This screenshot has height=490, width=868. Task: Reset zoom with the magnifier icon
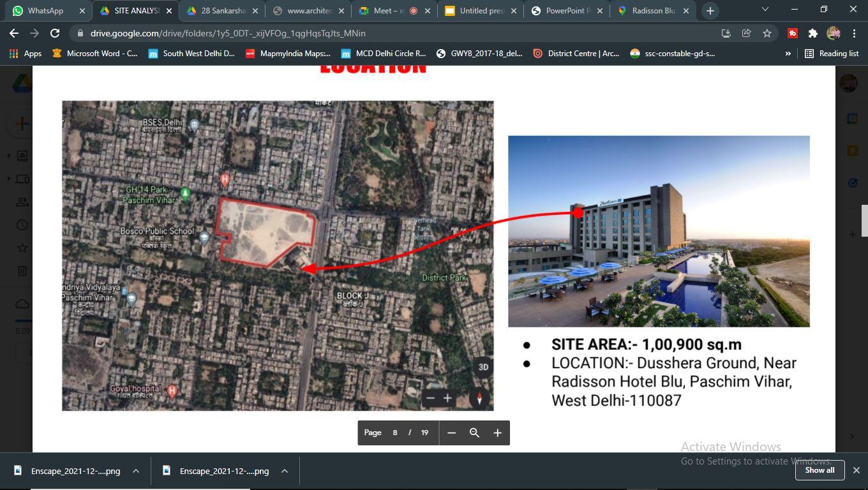click(474, 433)
